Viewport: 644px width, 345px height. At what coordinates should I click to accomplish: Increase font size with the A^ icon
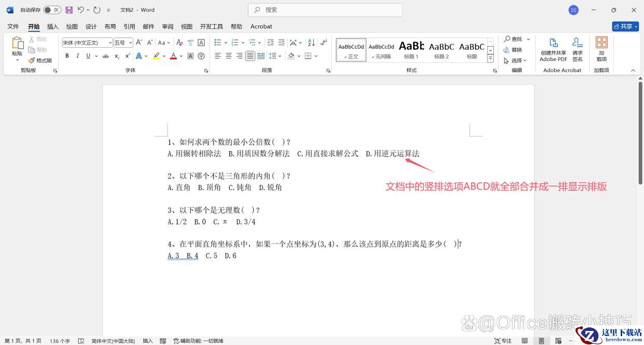(x=138, y=42)
